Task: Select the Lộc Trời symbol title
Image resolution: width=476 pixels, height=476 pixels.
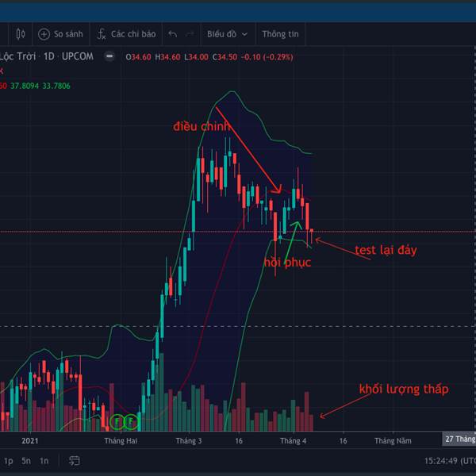Action: click(18, 56)
